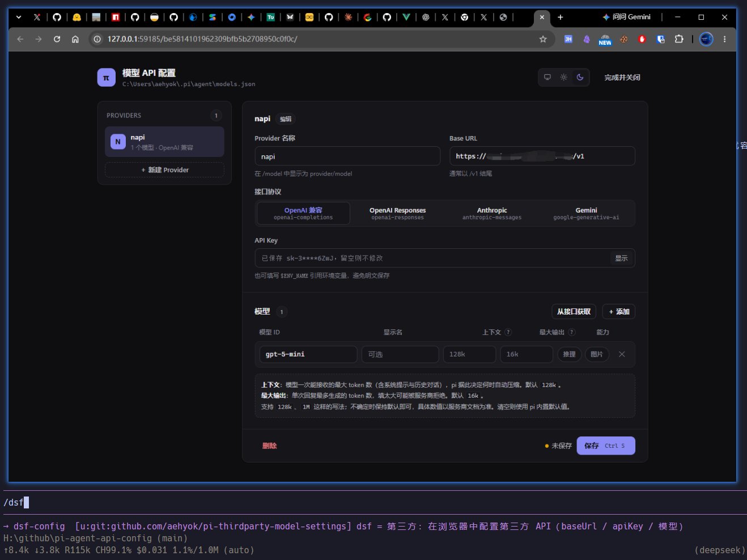Open the browser extensions puzzle menu
The height and width of the screenshot is (560, 747).
(679, 39)
